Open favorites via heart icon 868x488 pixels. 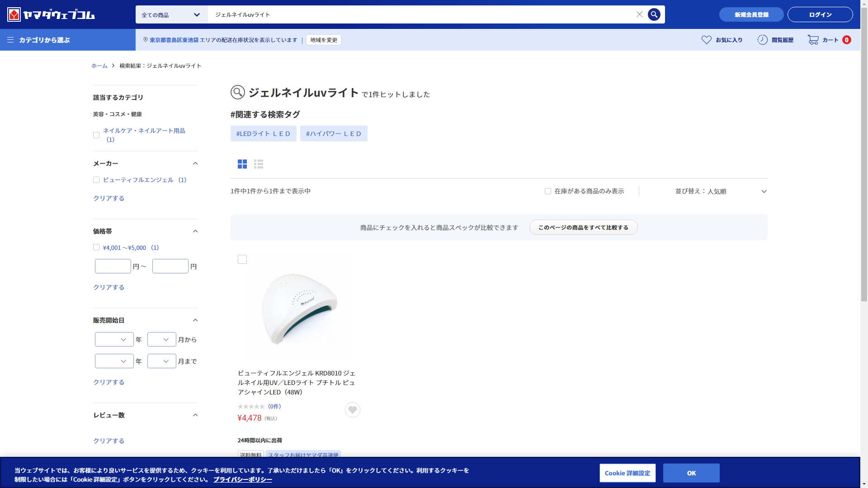point(706,40)
